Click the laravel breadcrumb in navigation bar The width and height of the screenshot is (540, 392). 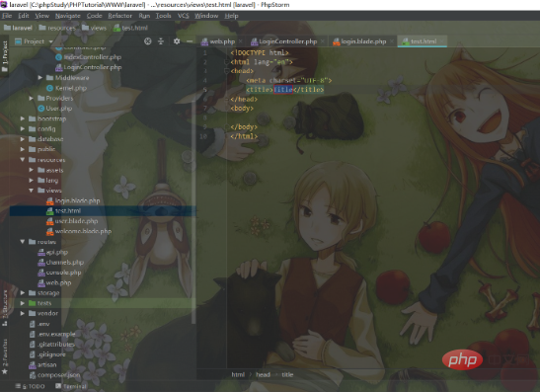[x=18, y=28]
